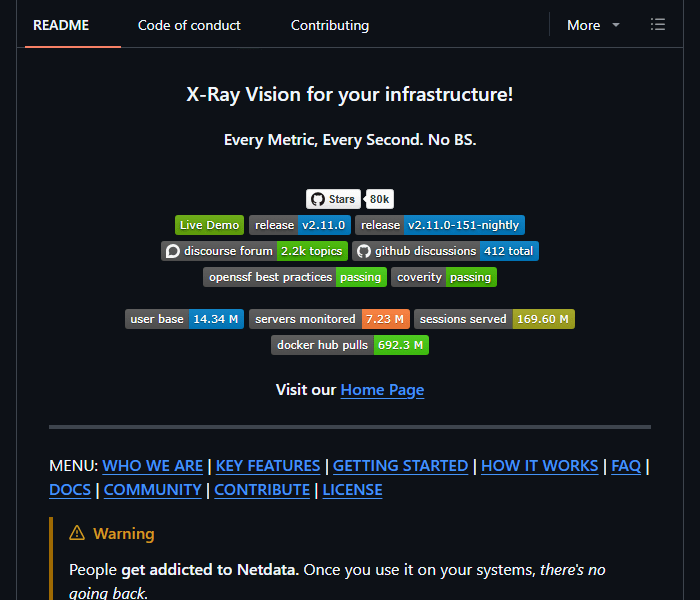Jump to KEY FEATURES section

point(268,466)
